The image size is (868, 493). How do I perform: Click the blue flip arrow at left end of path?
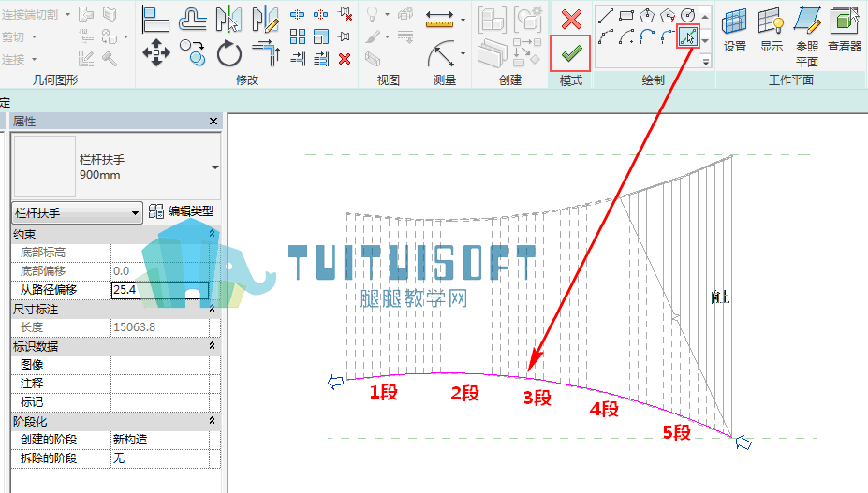click(x=335, y=382)
